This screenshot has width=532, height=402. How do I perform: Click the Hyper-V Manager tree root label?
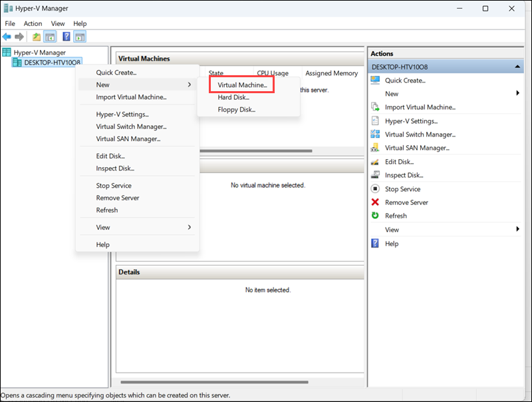click(x=40, y=53)
